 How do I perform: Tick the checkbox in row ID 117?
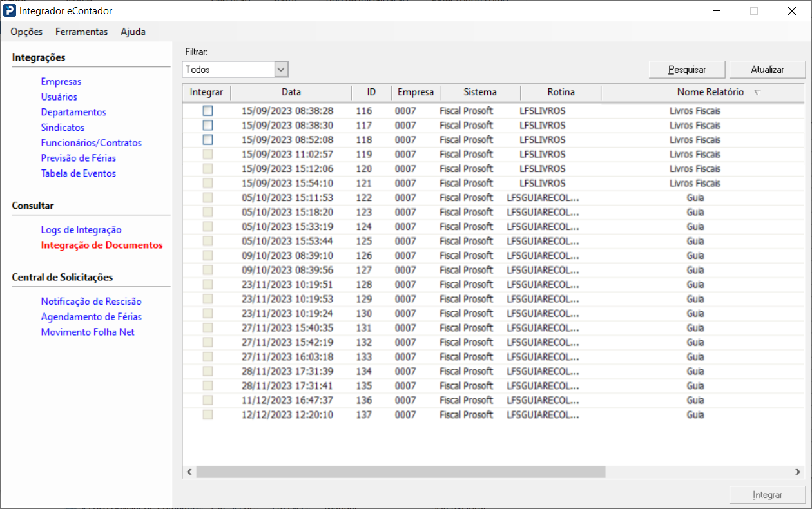pyautogui.click(x=208, y=125)
